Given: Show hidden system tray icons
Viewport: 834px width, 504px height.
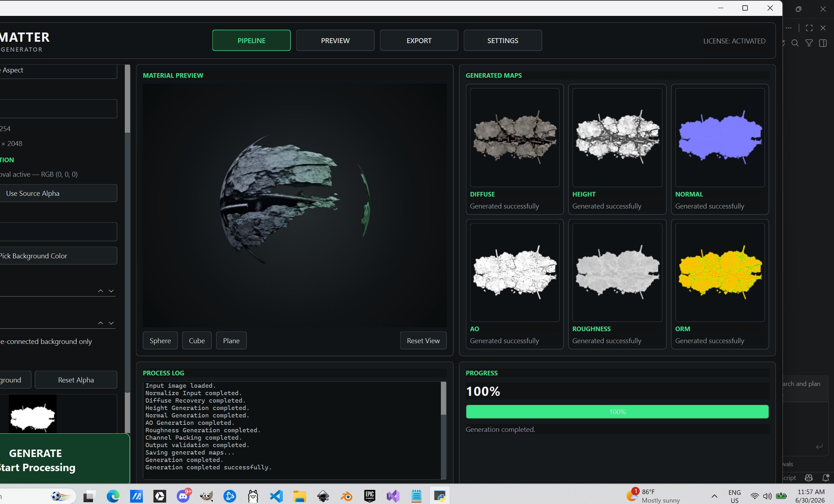Looking at the screenshot, I should [715, 496].
